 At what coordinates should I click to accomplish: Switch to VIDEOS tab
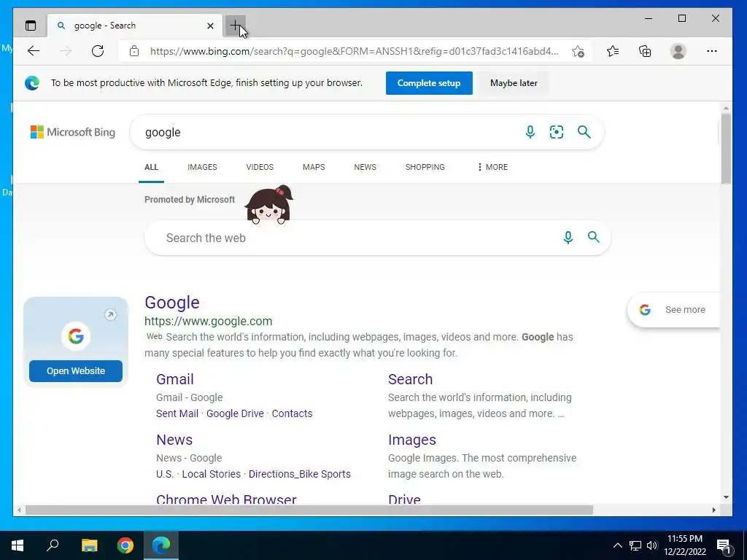(x=260, y=167)
